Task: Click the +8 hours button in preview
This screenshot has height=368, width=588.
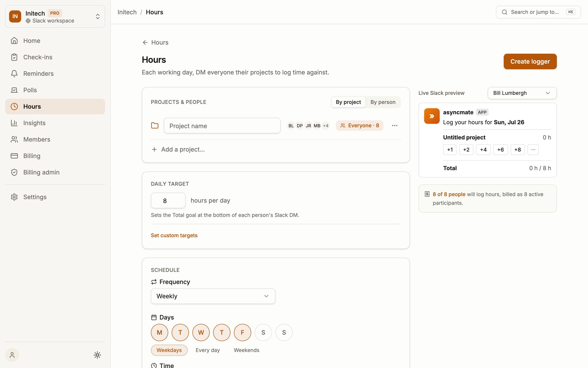Action: pos(518,150)
